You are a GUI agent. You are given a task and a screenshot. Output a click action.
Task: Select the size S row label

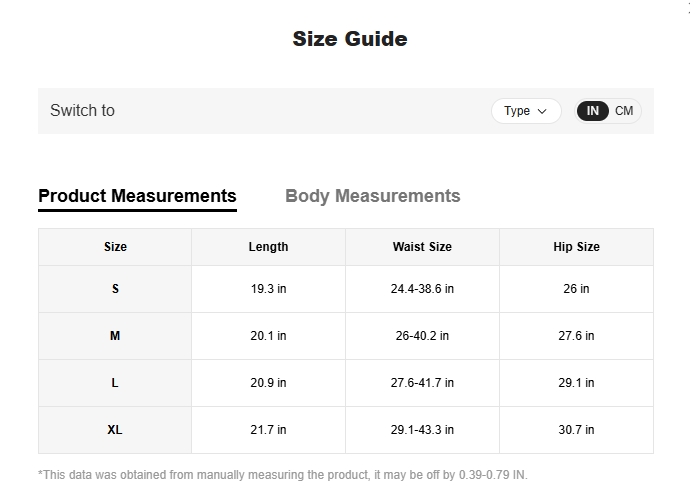click(115, 289)
